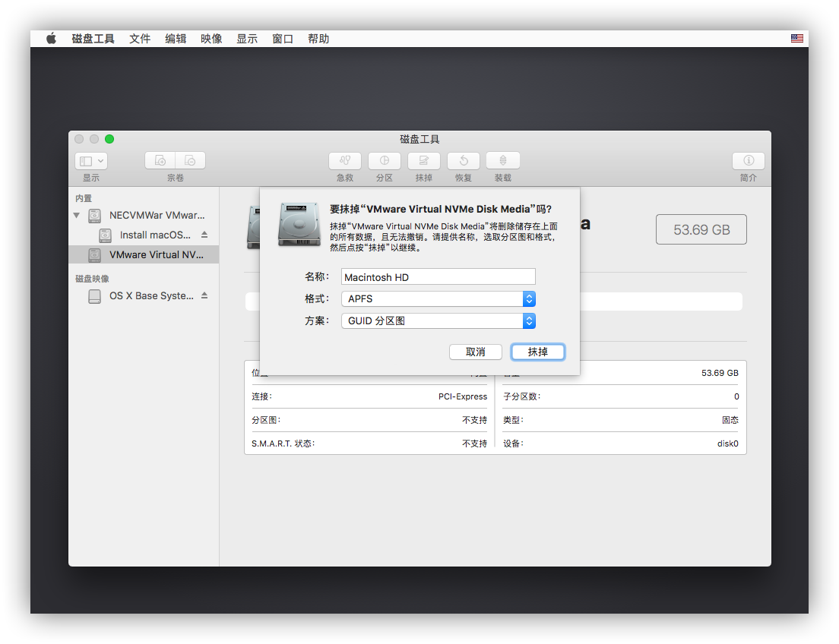Viewport: 839px width, 644px height.
Task: Click the 名称 name input field
Action: pos(438,277)
